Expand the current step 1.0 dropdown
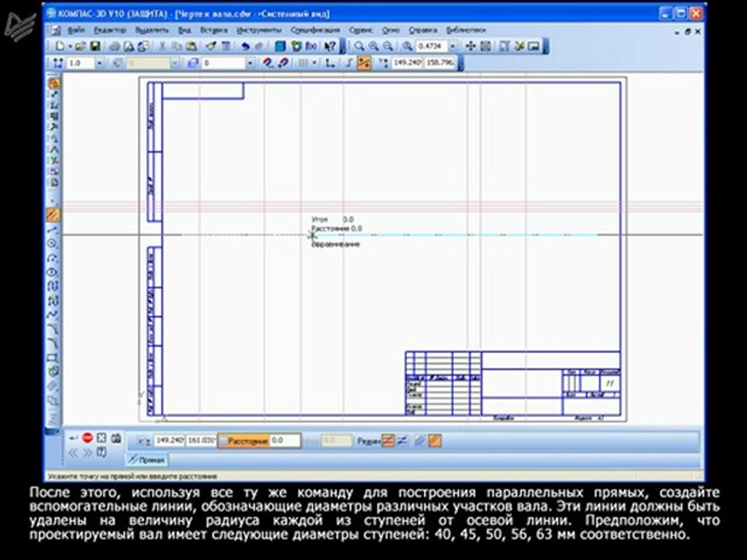This screenshot has width=747, height=560. [x=99, y=63]
